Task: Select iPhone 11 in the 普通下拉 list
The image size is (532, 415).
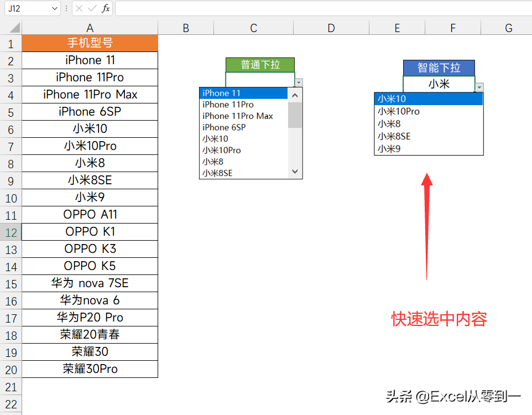Action: 244,93
